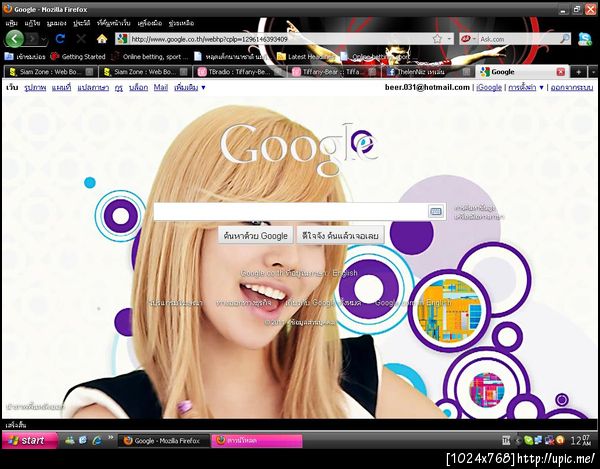Open the กูรู link

[x=119, y=88]
